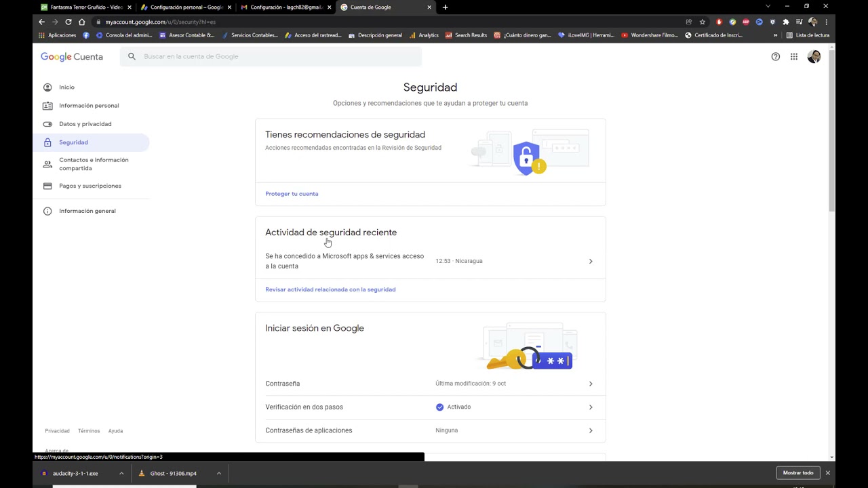
Task: Click the Mostrar todo downloads button
Action: tap(798, 473)
